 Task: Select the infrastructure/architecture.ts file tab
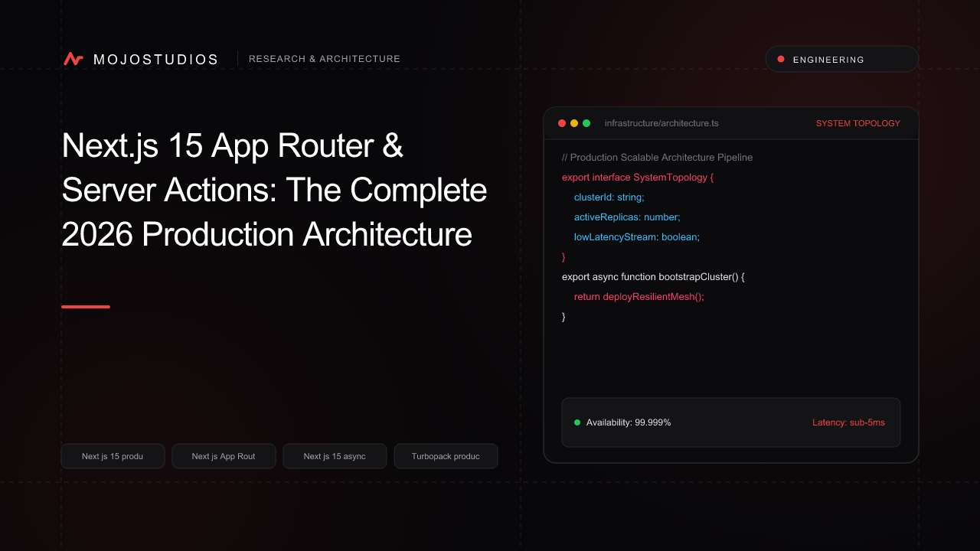click(x=661, y=123)
